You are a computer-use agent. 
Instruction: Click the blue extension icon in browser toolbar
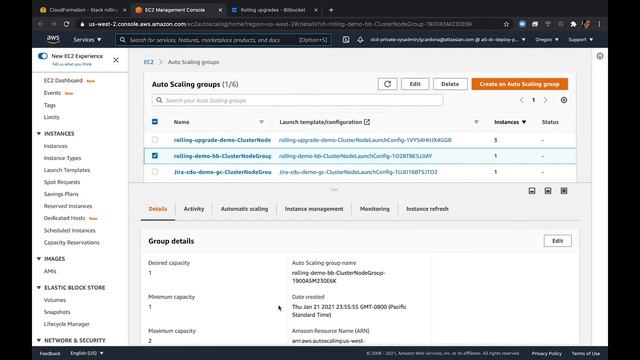coord(522,24)
